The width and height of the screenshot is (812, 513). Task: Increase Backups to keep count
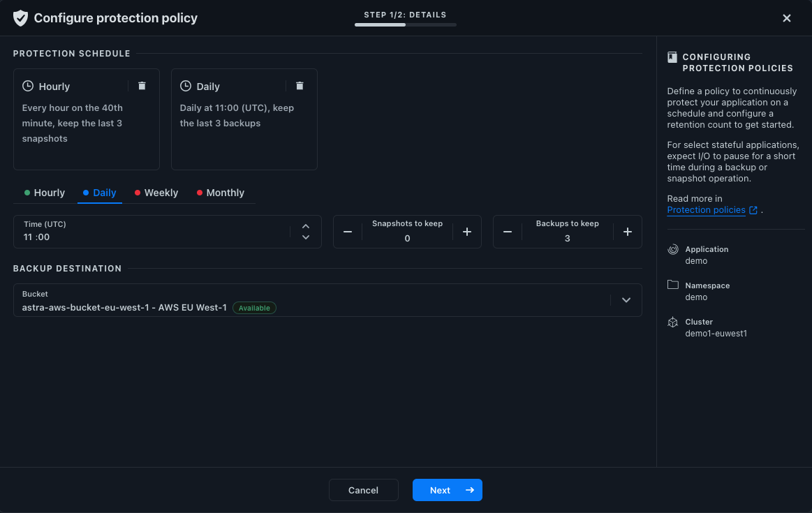pyautogui.click(x=628, y=232)
